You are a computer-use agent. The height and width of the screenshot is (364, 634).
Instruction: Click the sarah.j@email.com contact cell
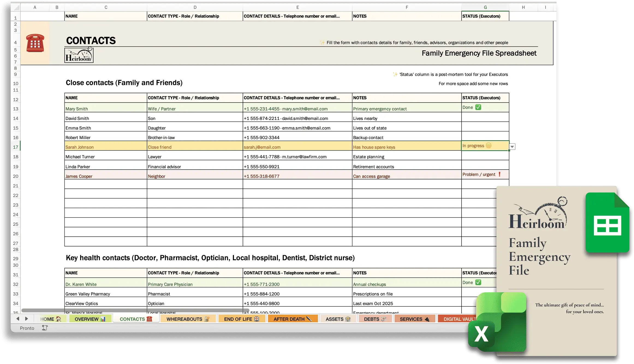[297, 146]
